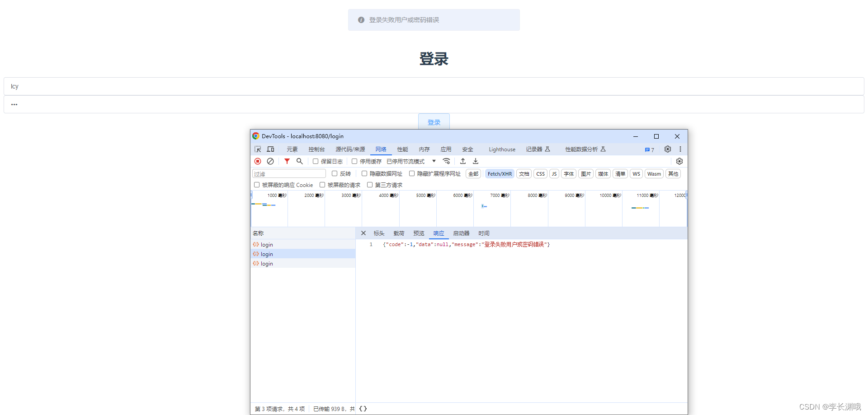This screenshot has width=868, height=415.
Task: Open the 应用 panel tab
Action: [446, 149]
